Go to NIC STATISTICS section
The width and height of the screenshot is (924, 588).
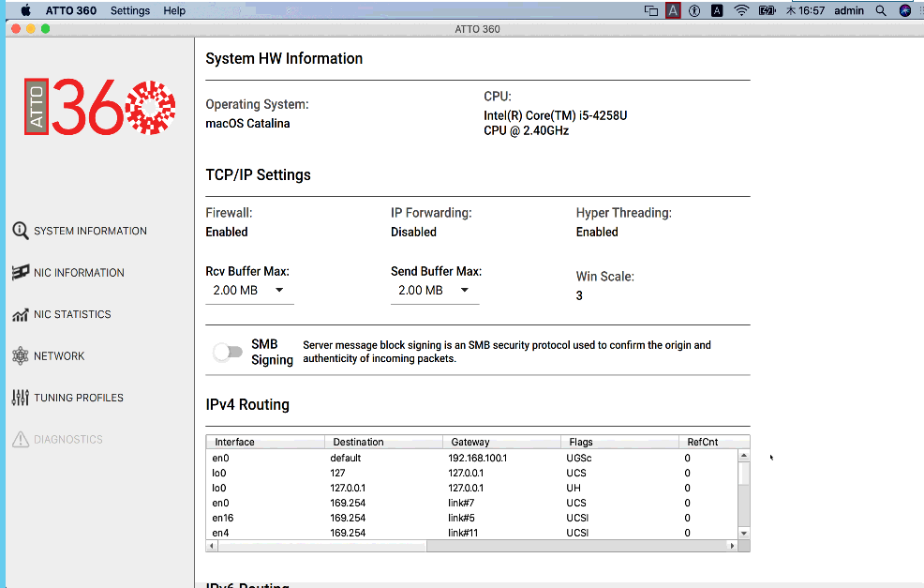(x=72, y=314)
